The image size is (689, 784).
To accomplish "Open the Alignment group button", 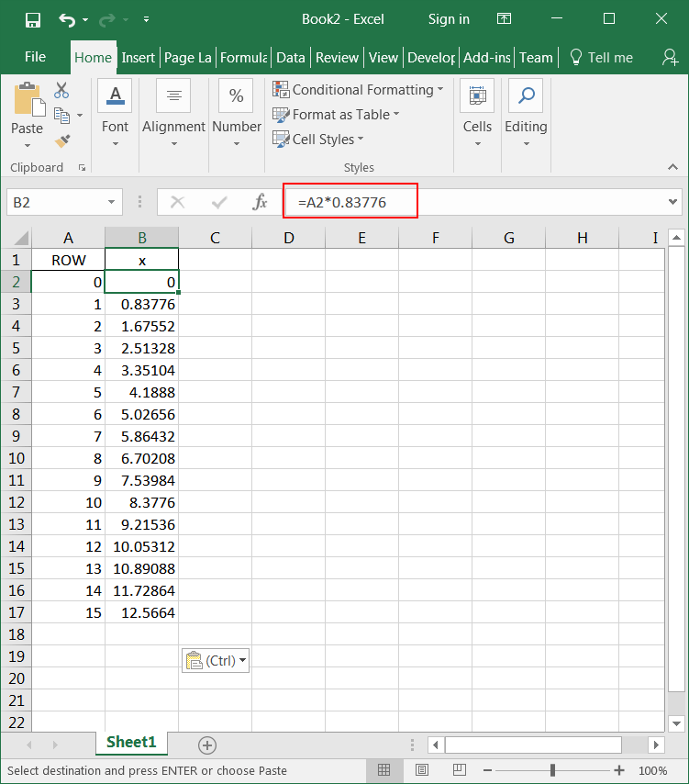I will coord(174,113).
